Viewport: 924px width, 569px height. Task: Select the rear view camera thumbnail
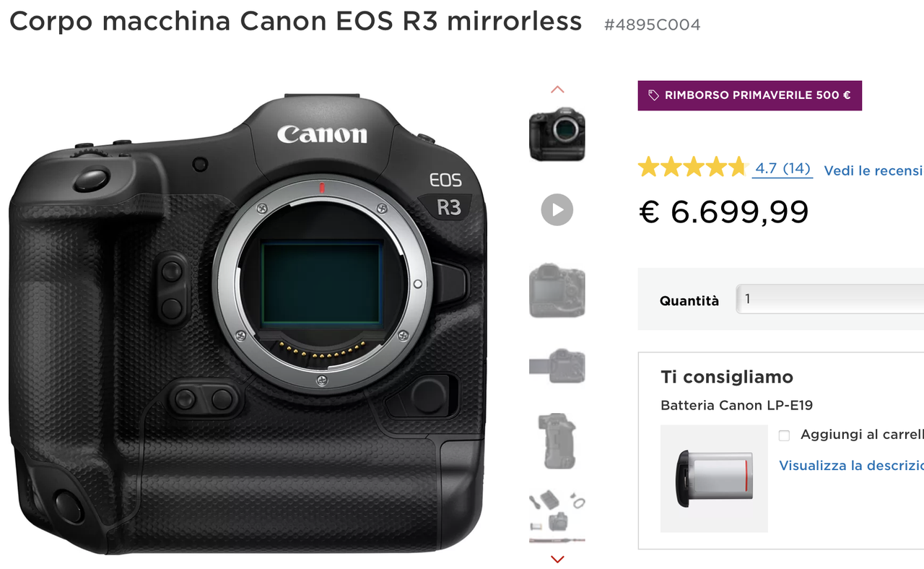557,290
